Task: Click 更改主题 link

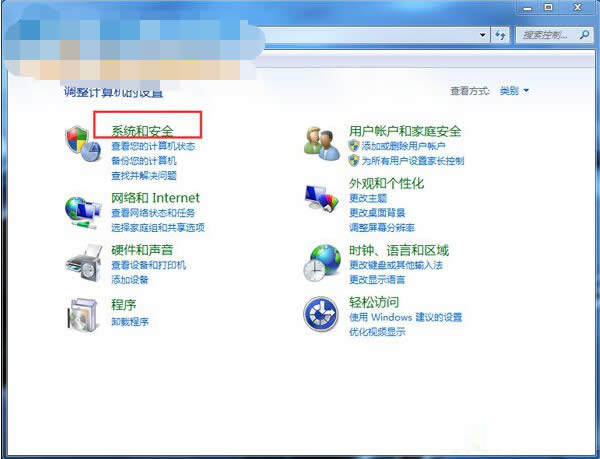Action: (x=368, y=198)
